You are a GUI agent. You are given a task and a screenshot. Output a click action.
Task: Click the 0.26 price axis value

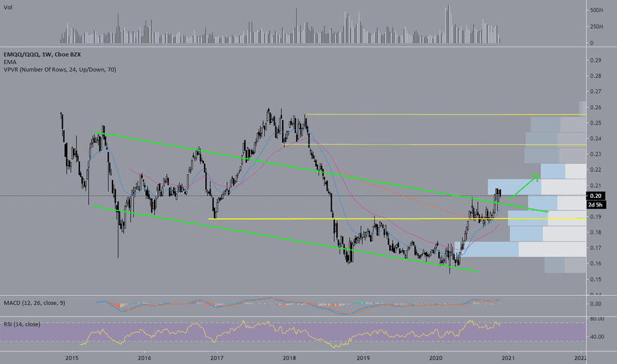596,107
